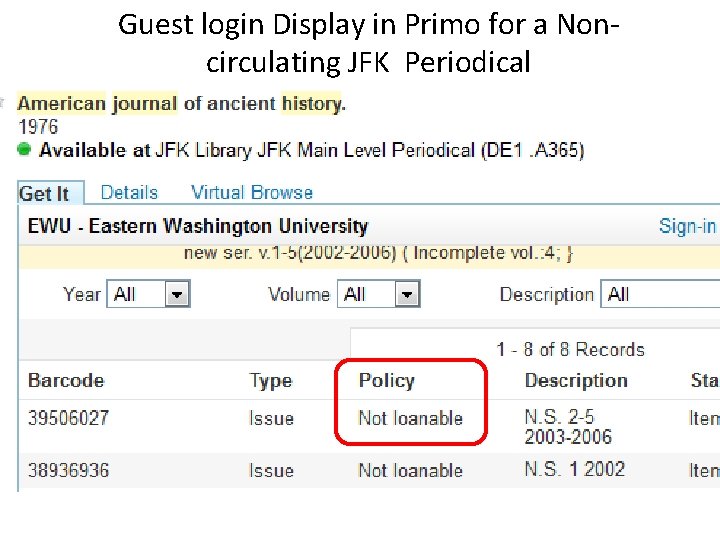Click the N.S. 1 2002 description
Image resolution: width=720 pixels, height=540 pixels.
(x=574, y=469)
